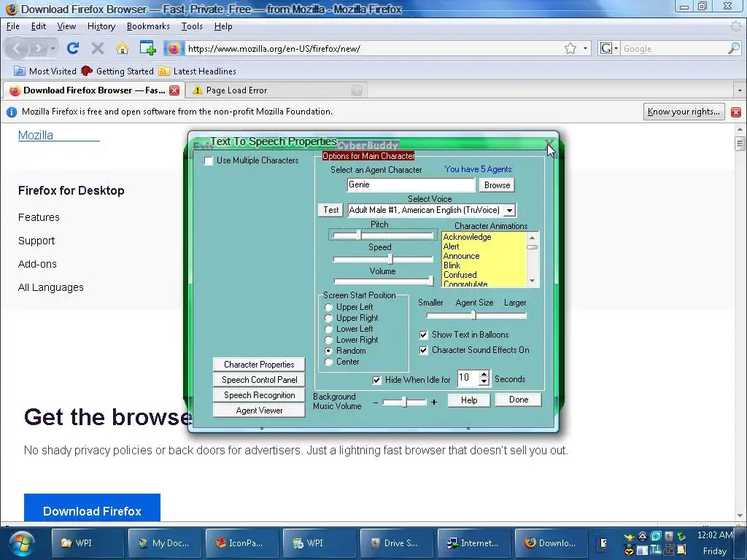
Task: Run search with the magnifier icon
Action: (x=734, y=48)
